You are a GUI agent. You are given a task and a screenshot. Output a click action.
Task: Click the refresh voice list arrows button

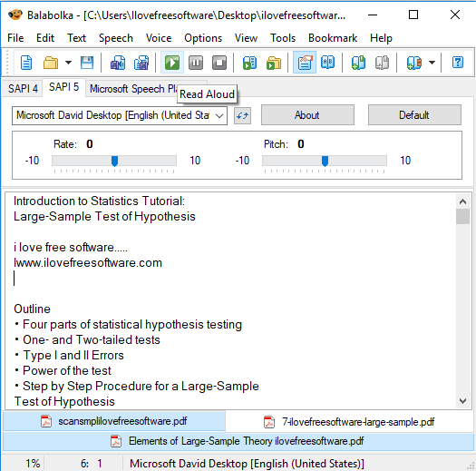(242, 116)
